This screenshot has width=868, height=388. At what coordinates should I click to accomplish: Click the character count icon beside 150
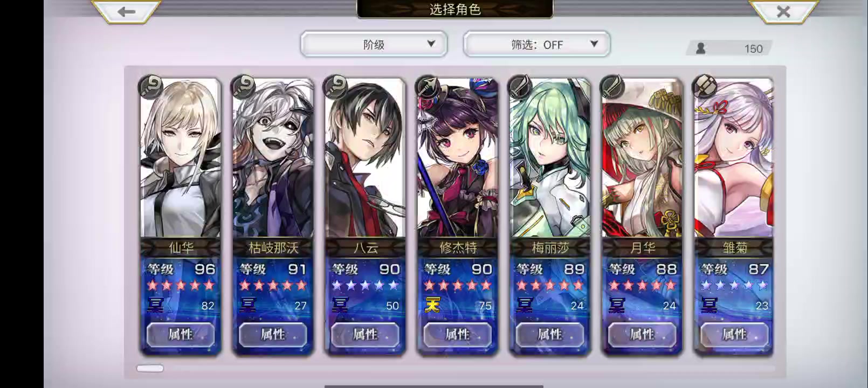coord(700,48)
